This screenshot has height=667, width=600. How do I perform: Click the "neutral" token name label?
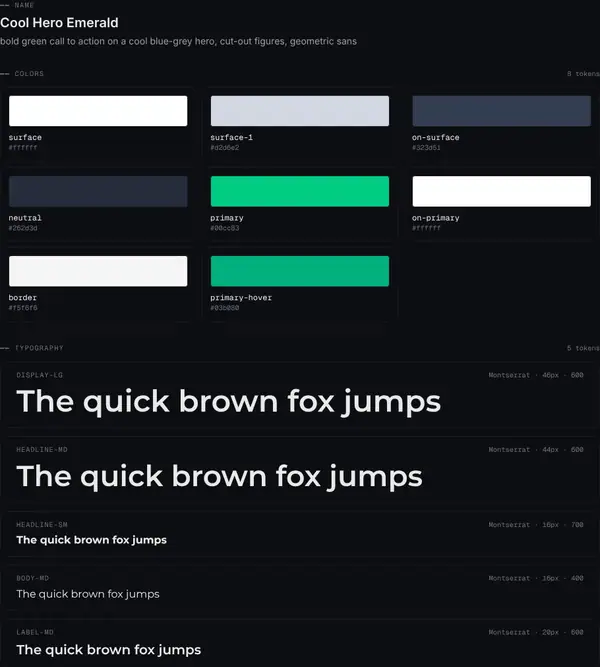[25, 218]
